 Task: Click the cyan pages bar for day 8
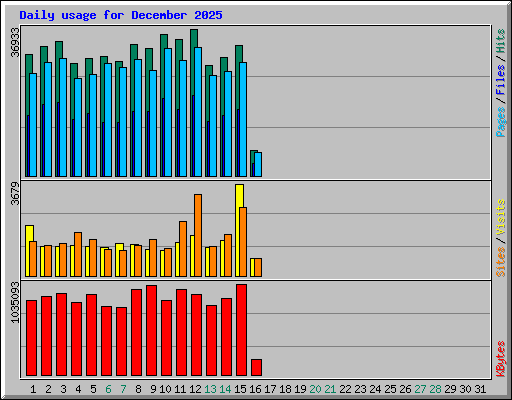pos(138,118)
